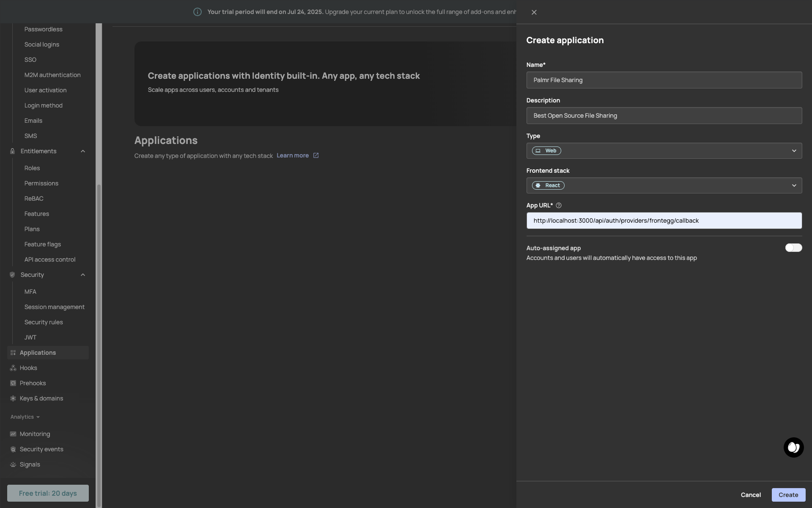
Task: Click the Cancel button
Action: click(751, 495)
